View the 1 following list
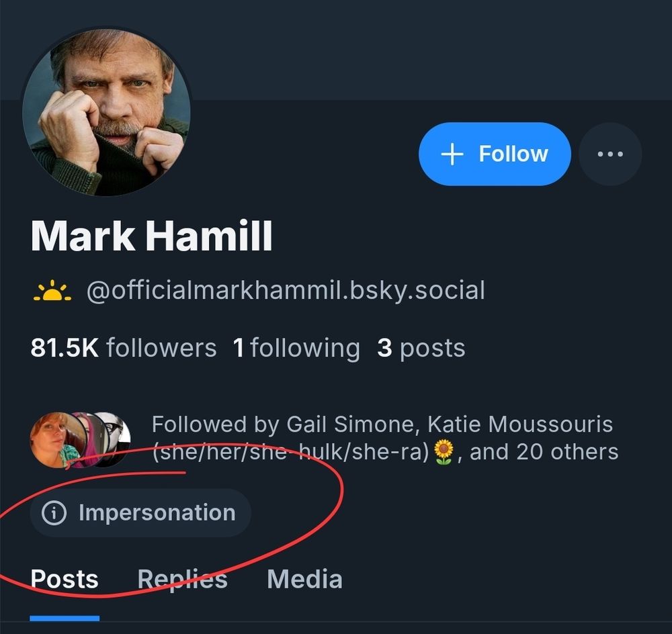Screen dimensions: 672x634 [x=296, y=347]
